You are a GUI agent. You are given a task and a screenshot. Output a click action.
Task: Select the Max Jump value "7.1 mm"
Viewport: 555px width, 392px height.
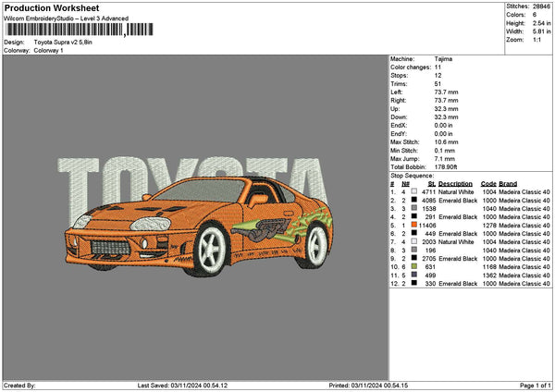(445, 159)
